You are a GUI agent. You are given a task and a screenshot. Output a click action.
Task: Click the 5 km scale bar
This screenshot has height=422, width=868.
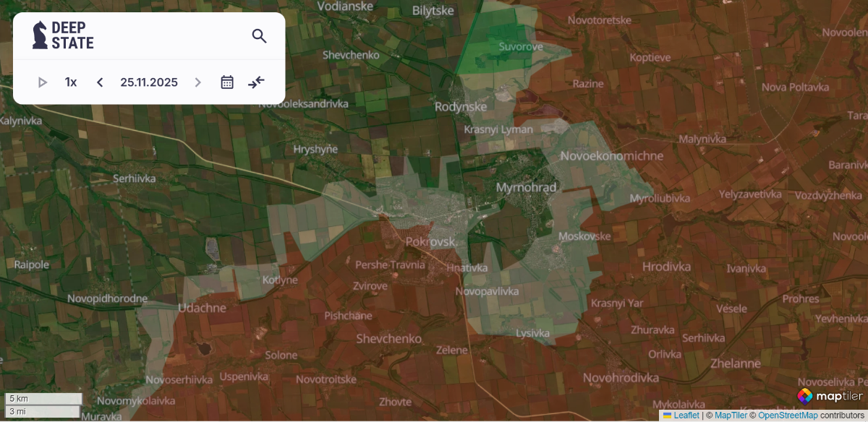click(x=43, y=399)
